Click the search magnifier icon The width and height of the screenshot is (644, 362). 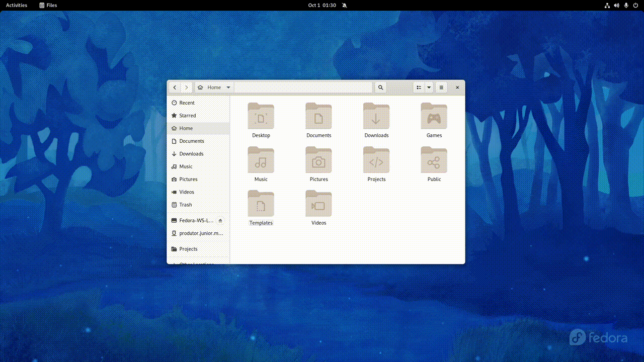coord(380,87)
